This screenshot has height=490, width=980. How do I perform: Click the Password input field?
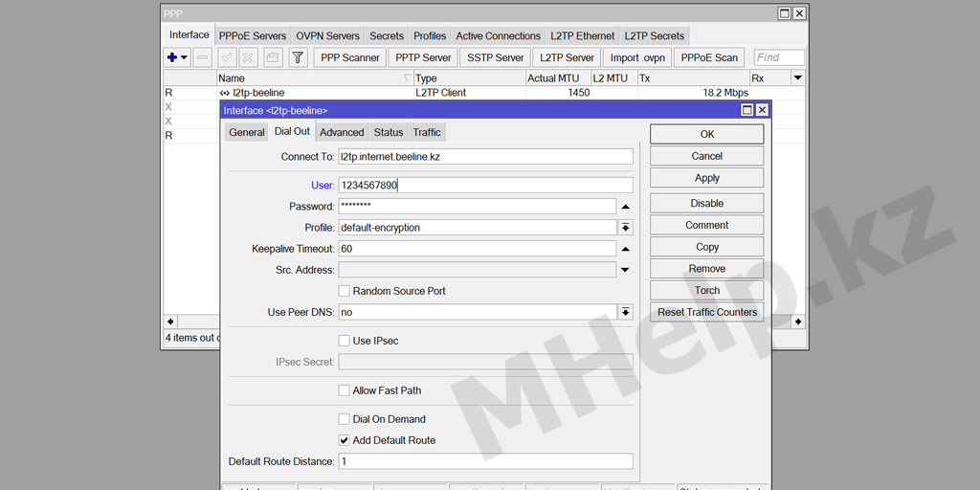coord(478,207)
